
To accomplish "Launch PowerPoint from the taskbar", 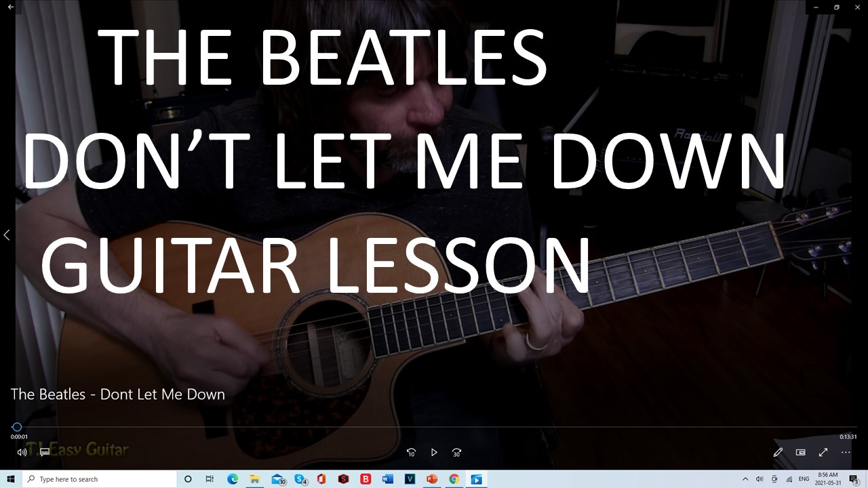I will click(431, 479).
